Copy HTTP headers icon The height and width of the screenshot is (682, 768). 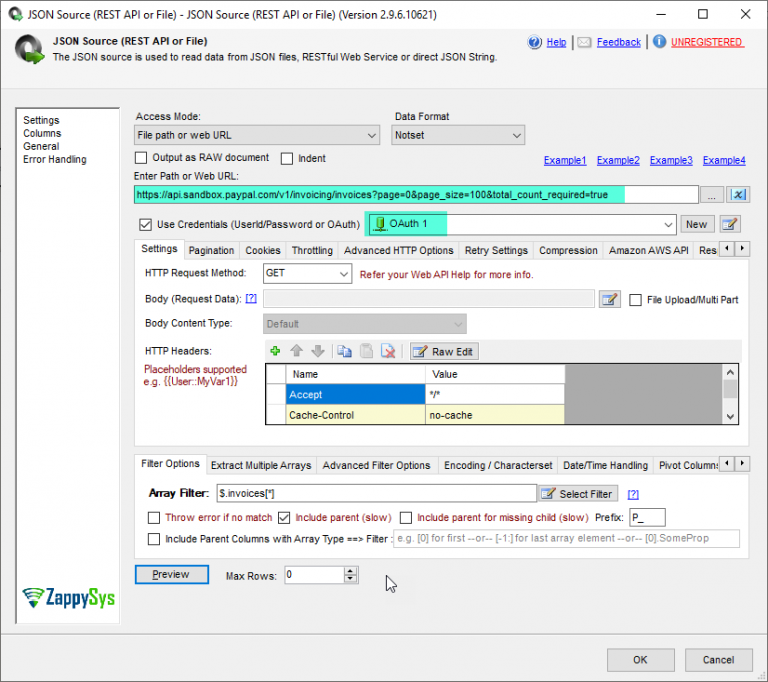[x=344, y=351]
